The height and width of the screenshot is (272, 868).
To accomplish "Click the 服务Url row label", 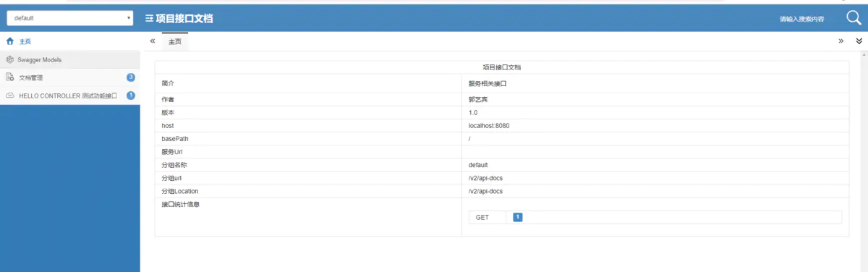I will pos(172,152).
